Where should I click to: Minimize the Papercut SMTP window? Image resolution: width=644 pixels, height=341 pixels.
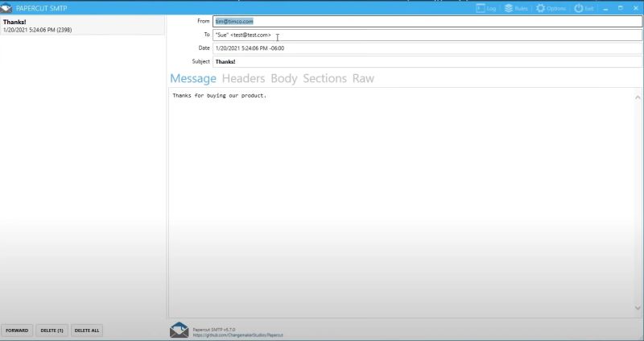[x=606, y=8]
